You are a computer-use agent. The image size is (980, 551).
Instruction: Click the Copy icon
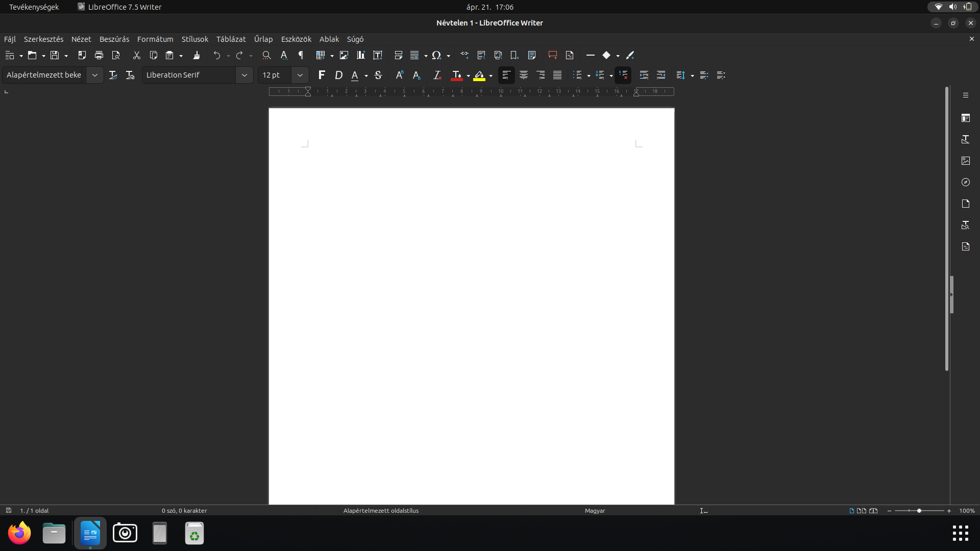[153, 55]
